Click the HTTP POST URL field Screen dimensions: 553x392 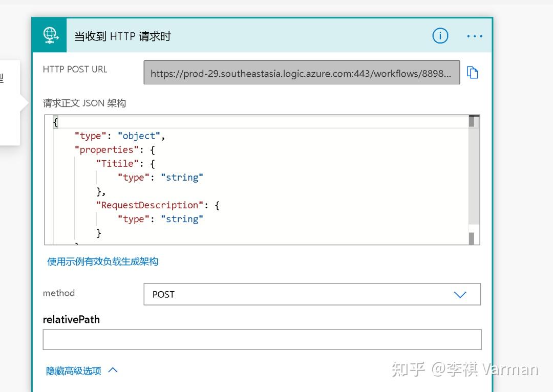coord(302,73)
